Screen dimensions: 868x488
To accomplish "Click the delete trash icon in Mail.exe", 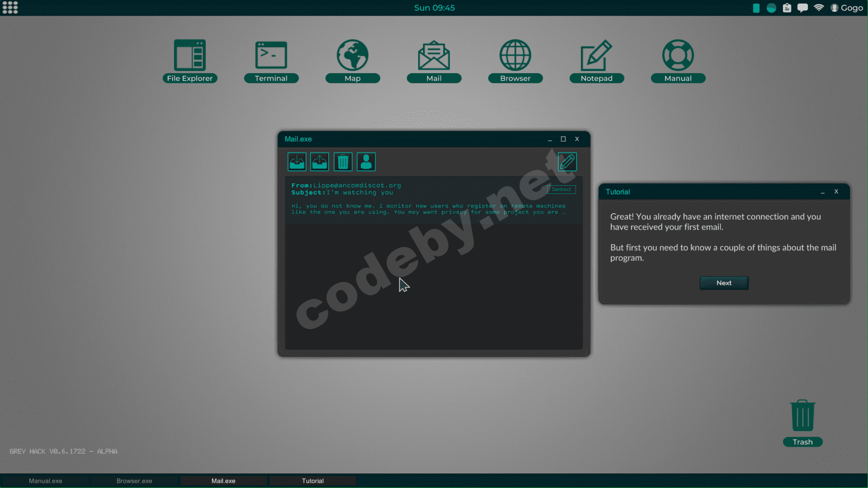I will click(x=343, y=162).
